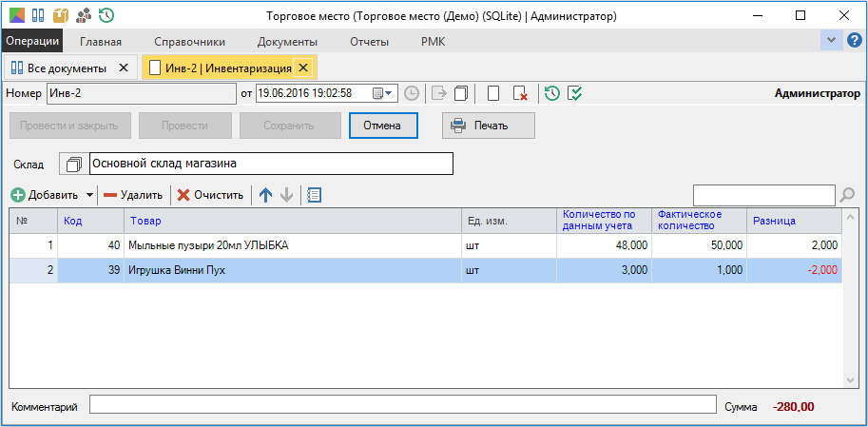Set current time using gray clock icon
This screenshot has height=427, width=868.
click(412, 93)
